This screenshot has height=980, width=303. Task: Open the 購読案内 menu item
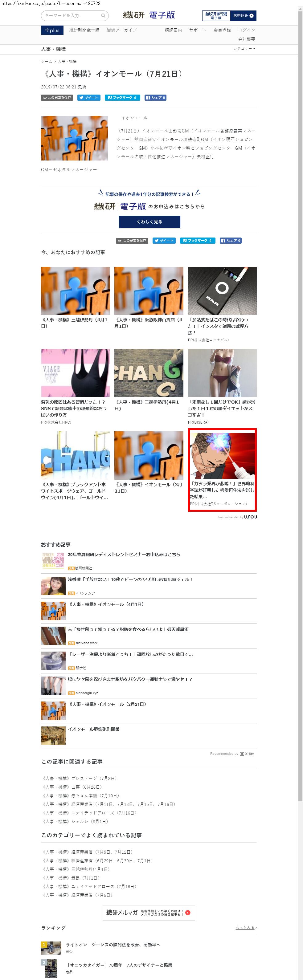[173, 30]
